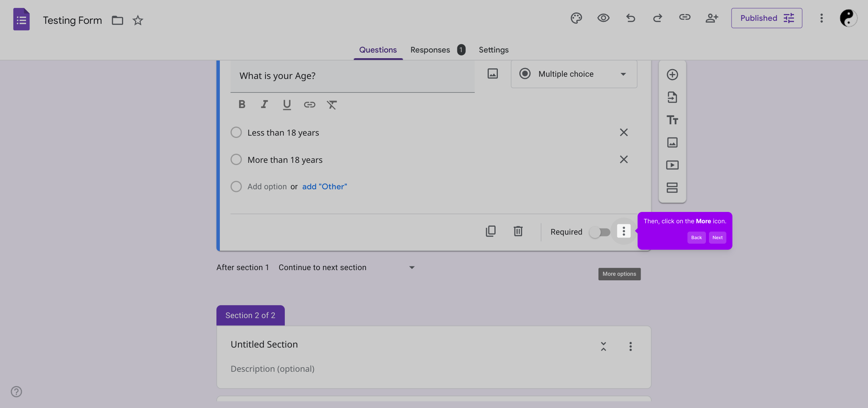
Task: Click Back in the tutorial tooltip
Action: [696, 238]
